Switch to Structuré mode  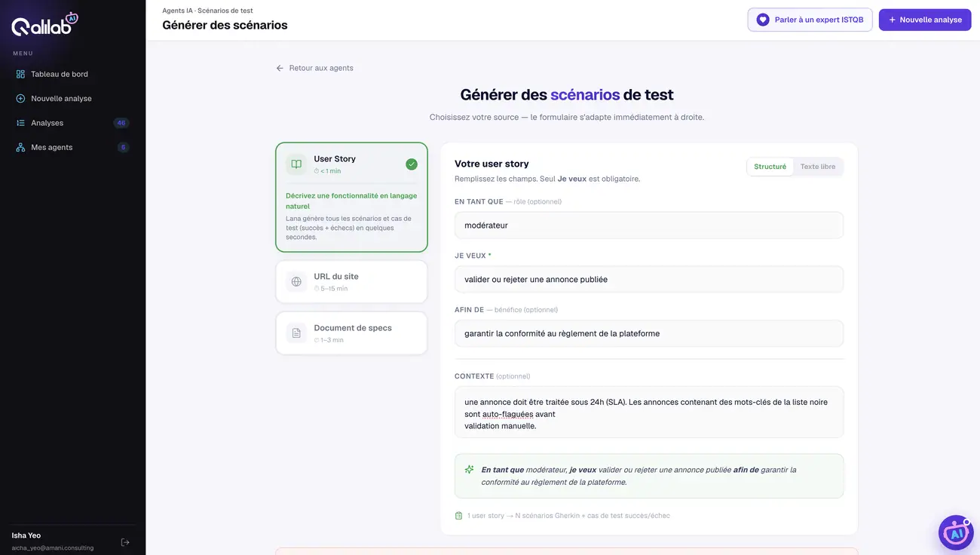770,167
